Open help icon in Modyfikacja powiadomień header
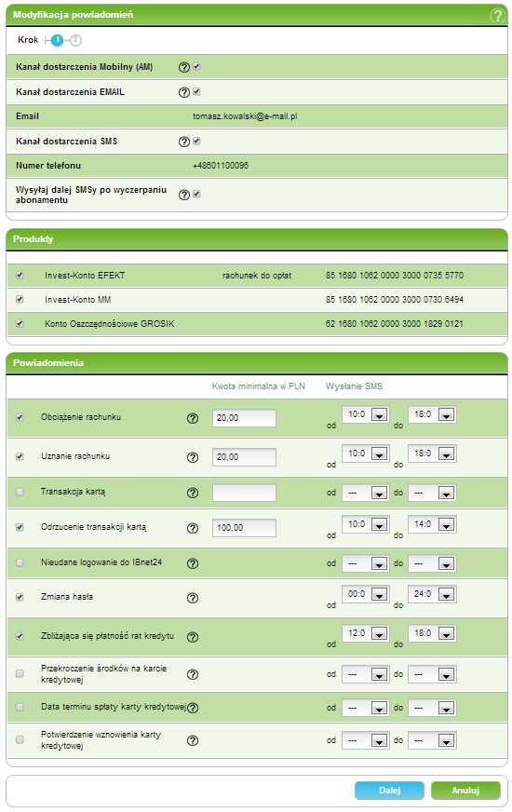The image size is (512, 812). point(497,15)
